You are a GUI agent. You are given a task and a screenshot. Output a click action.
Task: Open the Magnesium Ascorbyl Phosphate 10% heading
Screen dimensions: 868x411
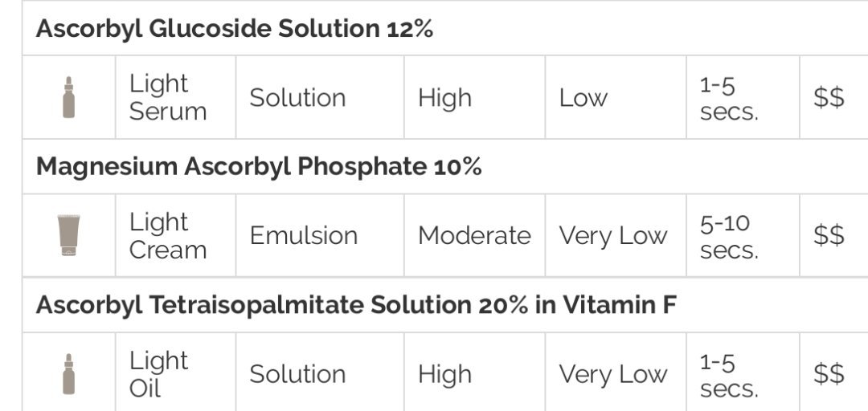point(259,167)
